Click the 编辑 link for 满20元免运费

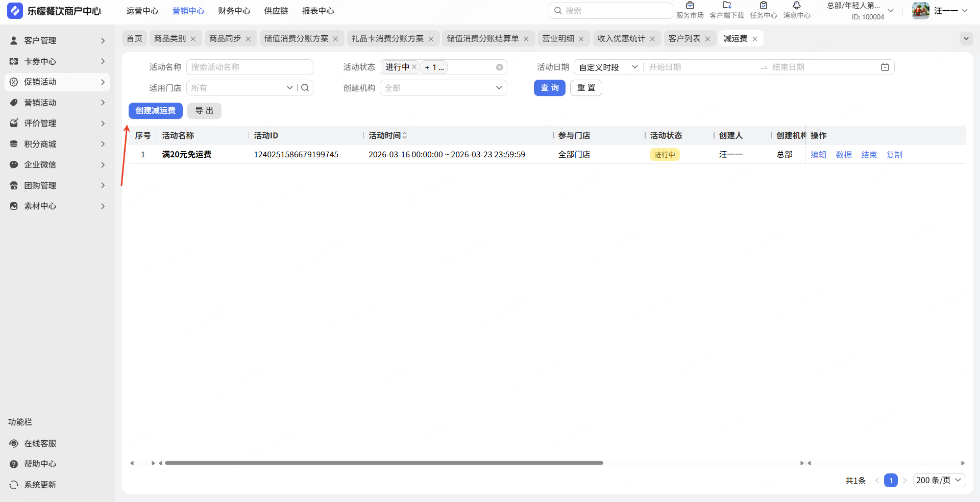pyautogui.click(x=818, y=155)
